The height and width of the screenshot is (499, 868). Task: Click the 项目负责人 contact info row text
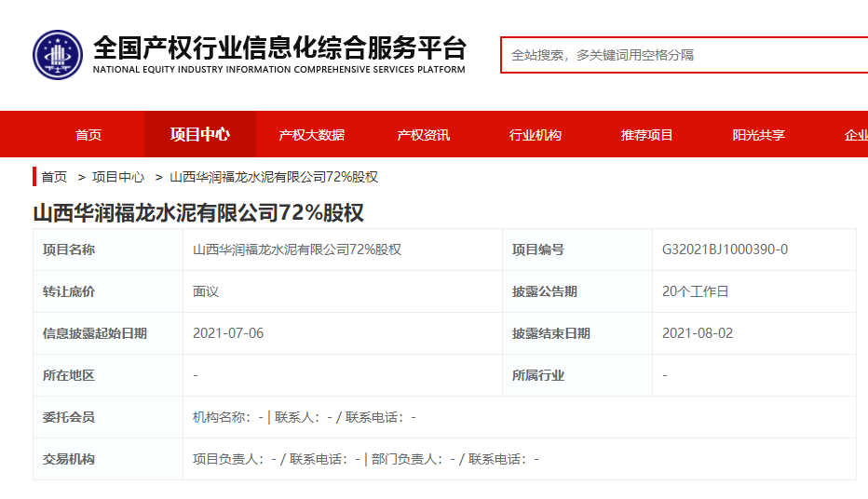pos(366,459)
